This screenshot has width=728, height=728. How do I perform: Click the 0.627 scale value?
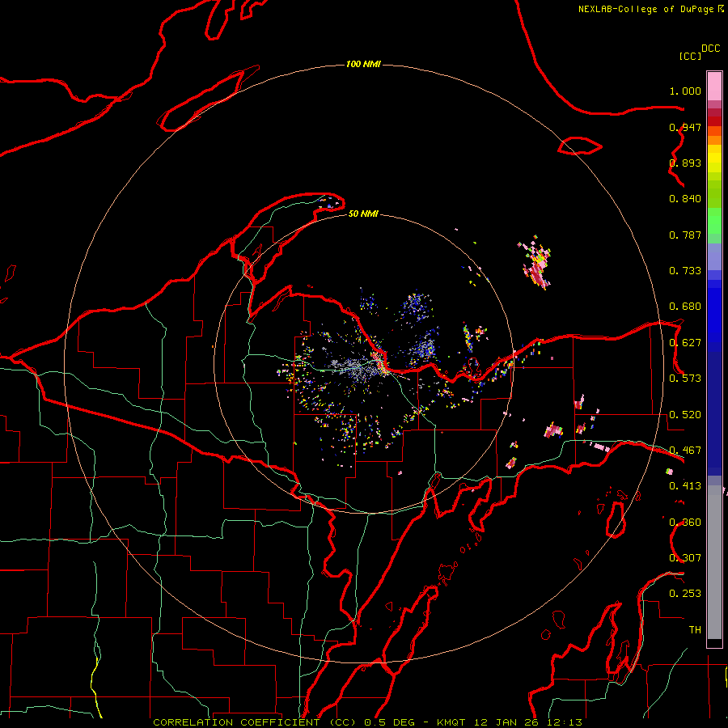(x=685, y=343)
